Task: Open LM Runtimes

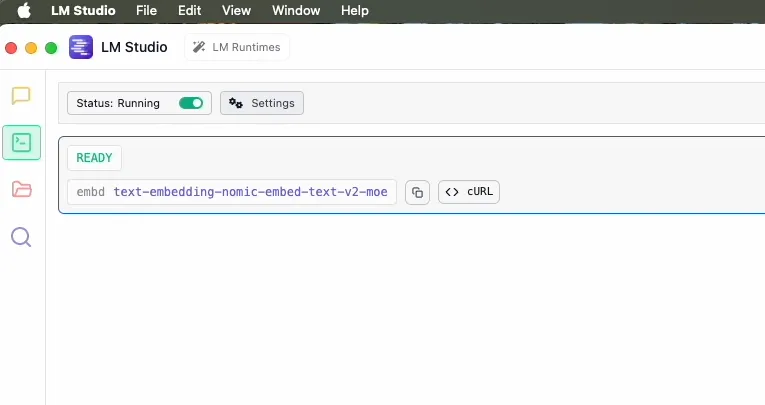Action: 237,47
